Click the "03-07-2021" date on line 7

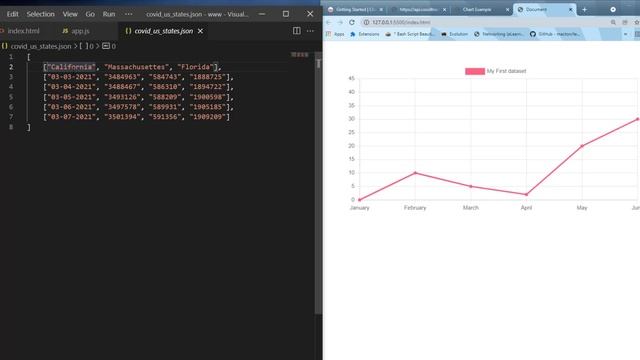pos(71,117)
